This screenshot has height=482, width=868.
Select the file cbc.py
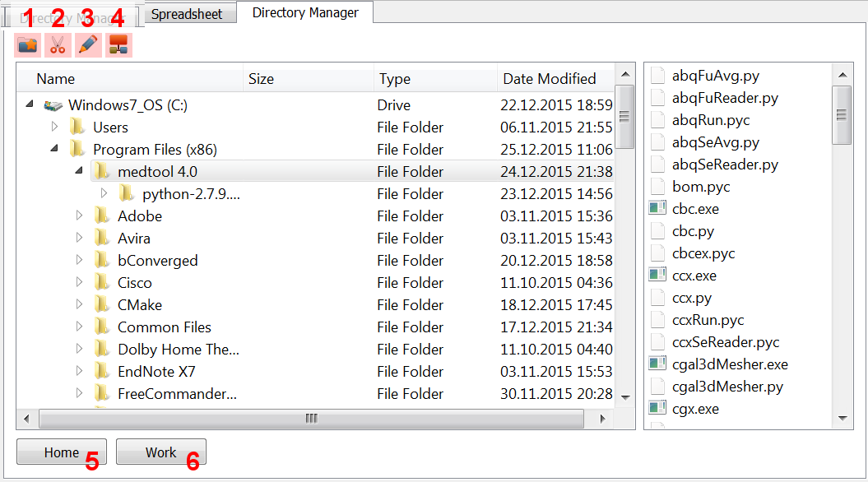[x=693, y=231]
